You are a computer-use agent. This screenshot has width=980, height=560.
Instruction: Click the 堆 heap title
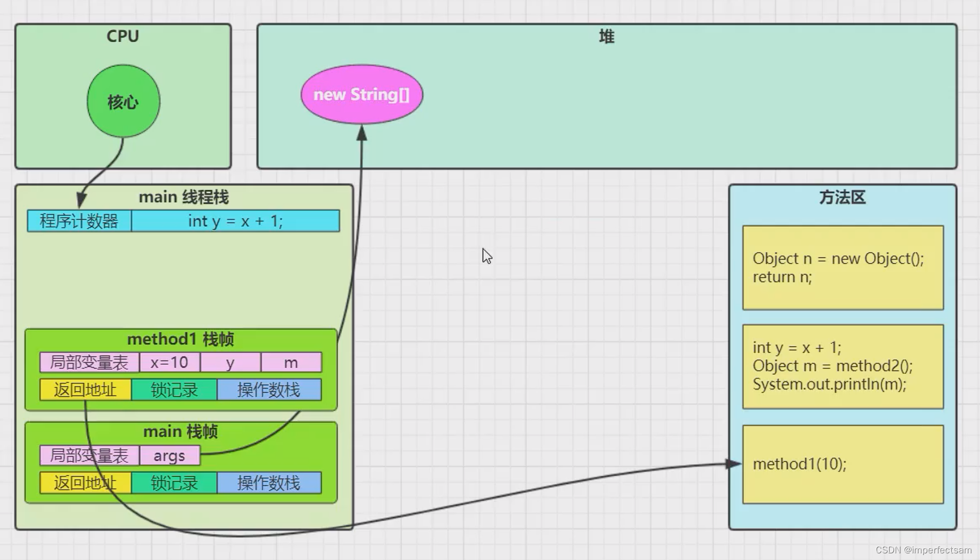click(607, 37)
